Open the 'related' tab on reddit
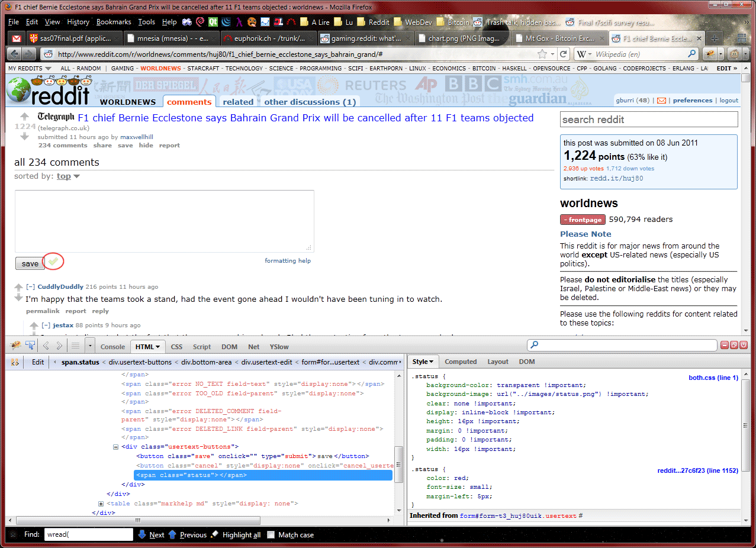 point(238,102)
